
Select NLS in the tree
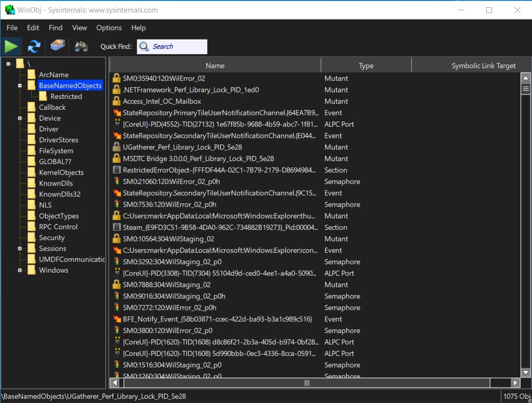(x=45, y=205)
